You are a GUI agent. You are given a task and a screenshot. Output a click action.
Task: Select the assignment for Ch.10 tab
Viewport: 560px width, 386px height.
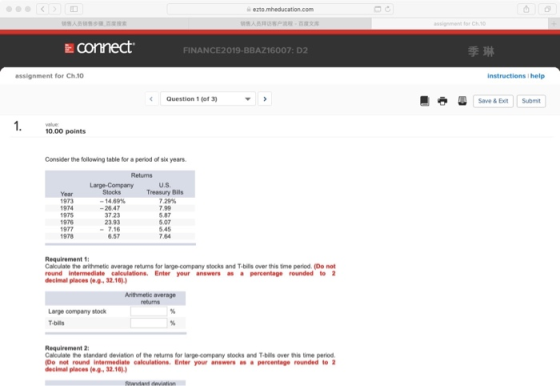[x=460, y=24]
